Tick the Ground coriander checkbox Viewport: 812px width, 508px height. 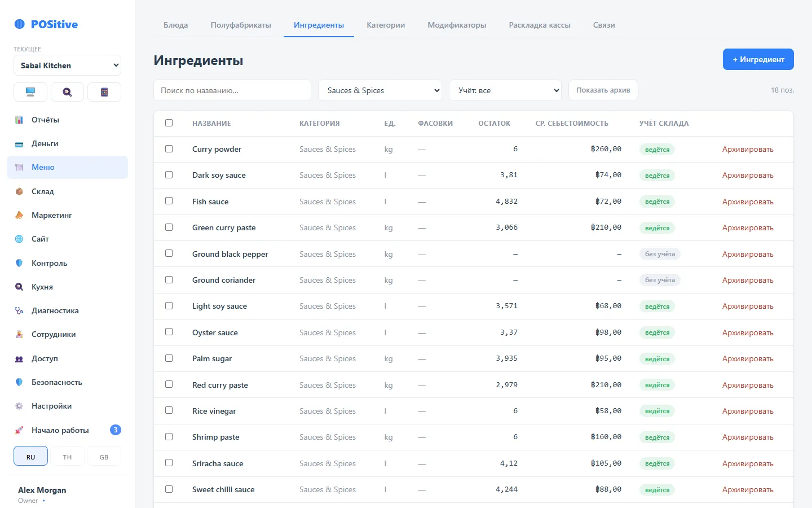point(169,280)
